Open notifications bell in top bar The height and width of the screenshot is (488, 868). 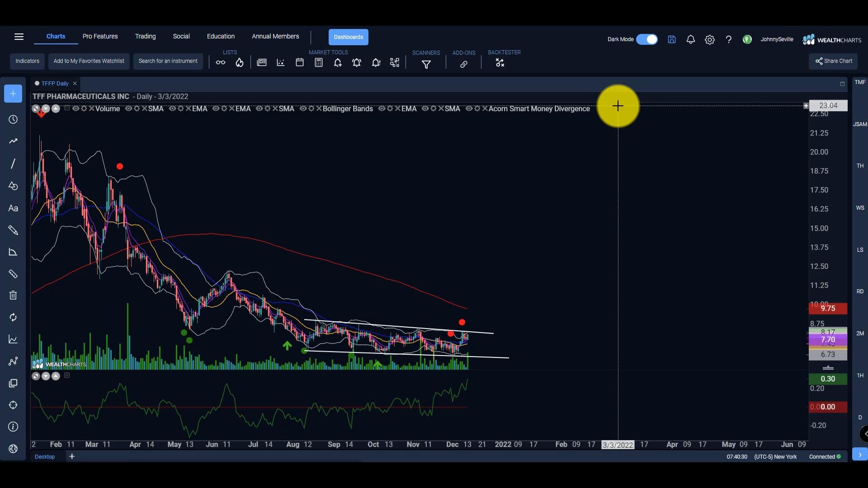[691, 40]
